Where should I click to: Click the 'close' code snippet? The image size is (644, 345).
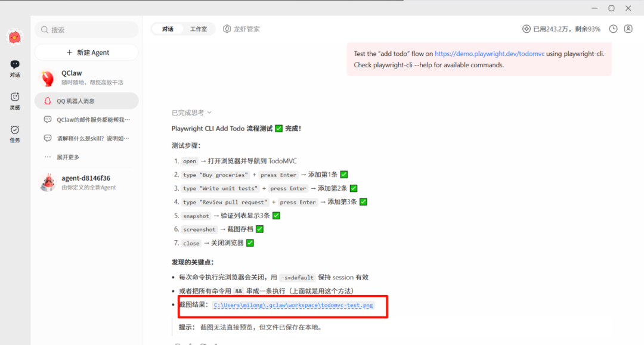click(x=191, y=243)
